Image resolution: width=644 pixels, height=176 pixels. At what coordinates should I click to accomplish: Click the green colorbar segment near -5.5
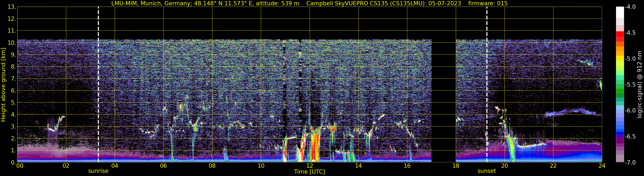click(620, 86)
